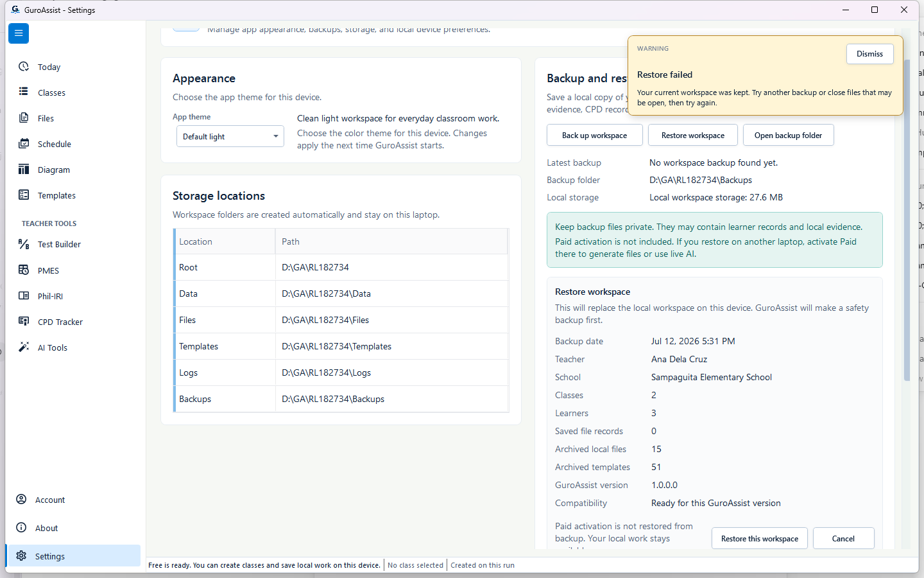
Task: Click 'Ready for this GuroAssist version' text
Action: pyautogui.click(x=716, y=503)
